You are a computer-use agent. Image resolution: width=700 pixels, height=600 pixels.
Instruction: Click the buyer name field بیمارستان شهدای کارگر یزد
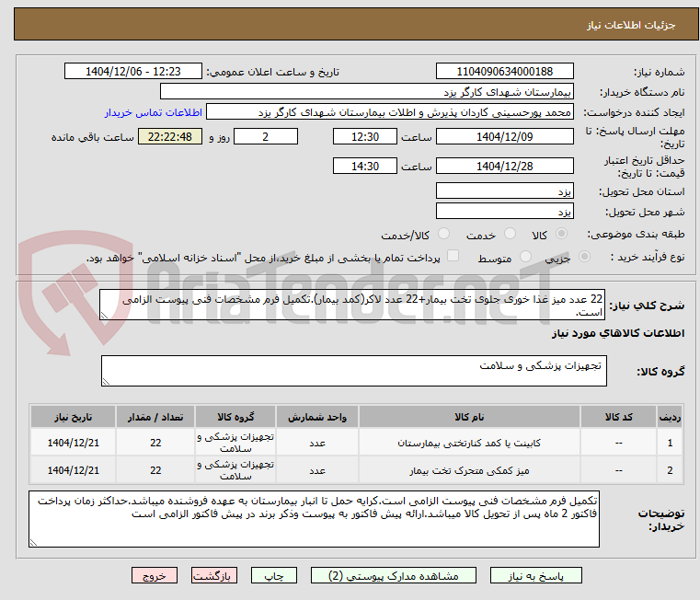(366, 92)
